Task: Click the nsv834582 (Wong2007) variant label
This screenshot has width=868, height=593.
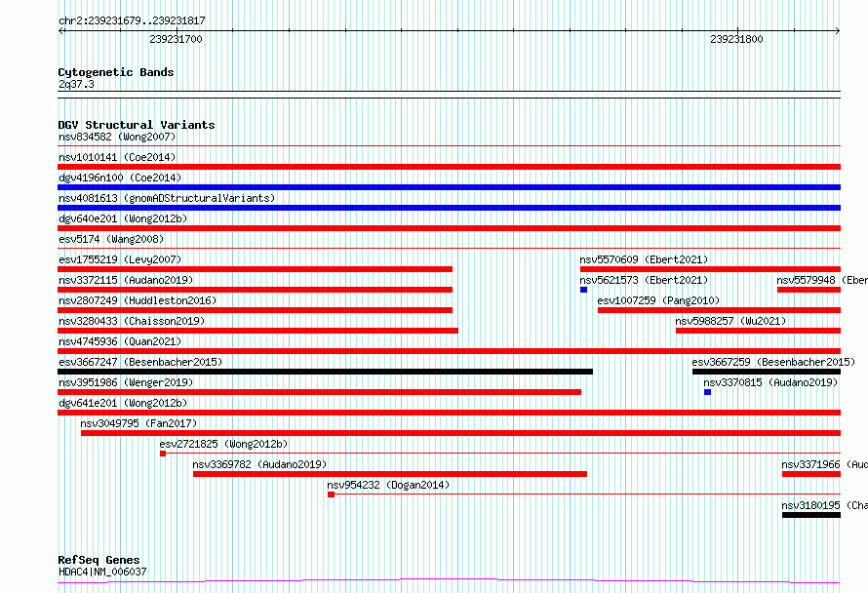Action: point(117,137)
